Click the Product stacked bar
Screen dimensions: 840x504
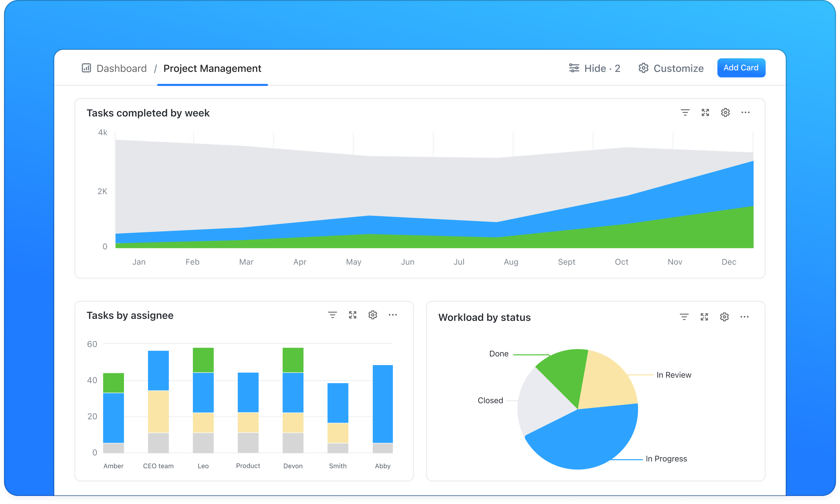click(x=248, y=413)
